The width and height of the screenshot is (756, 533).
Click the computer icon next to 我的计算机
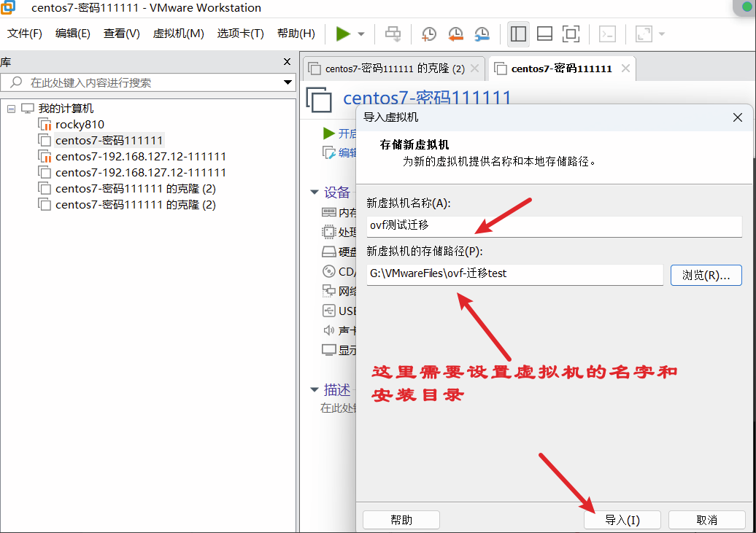[28, 109]
